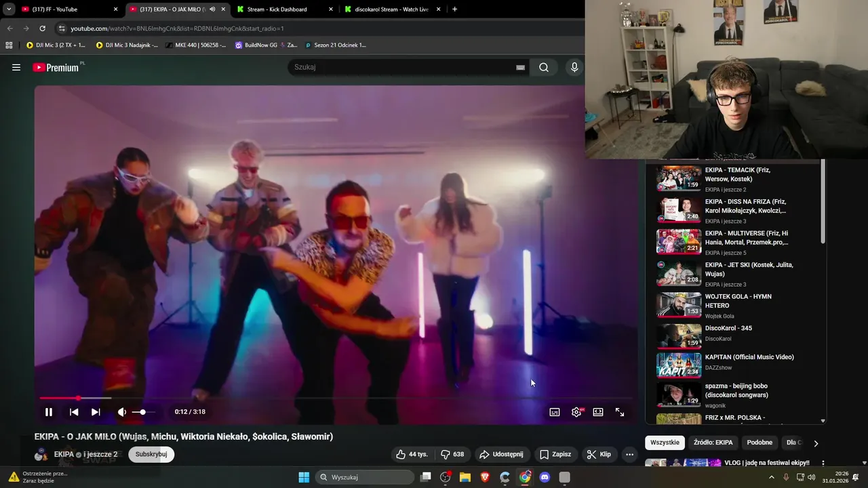Seek on the red video progress bar
868x488 pixels.
[336, 398]
